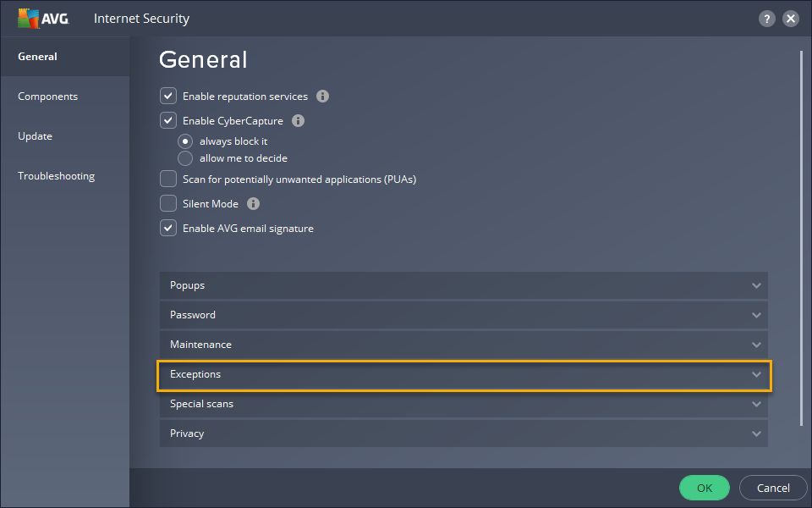Viewport: 812px width, 508px height.
Task: Click the vertical scrollbar in settings panel
Action: [x=801, y=237]
